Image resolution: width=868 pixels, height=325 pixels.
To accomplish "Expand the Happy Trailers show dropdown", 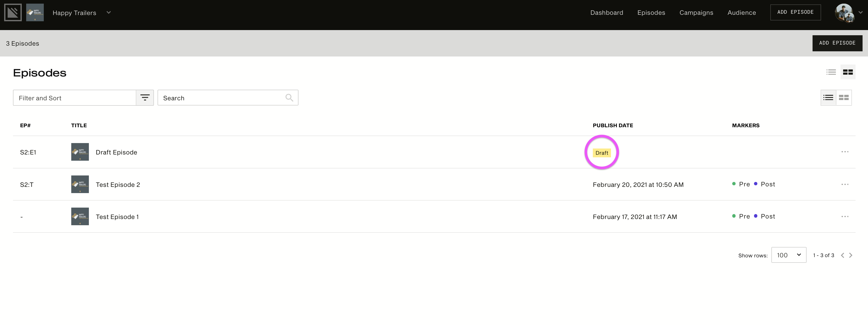I will point(109,12).
